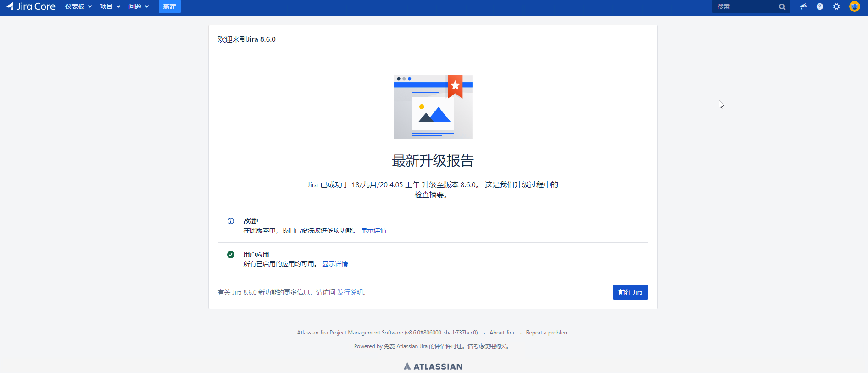Click the search magnifier icon
Viewport: 868px width, 373px height.
(x=782, y=7)
